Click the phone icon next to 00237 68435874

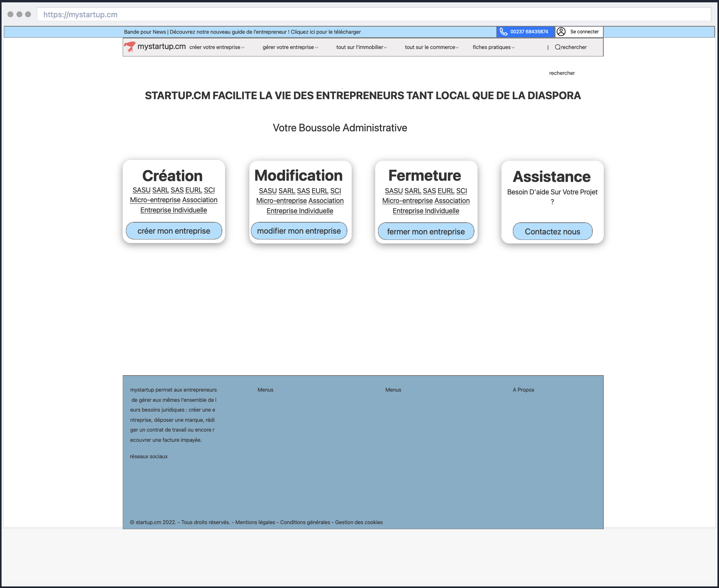[504, 32]
